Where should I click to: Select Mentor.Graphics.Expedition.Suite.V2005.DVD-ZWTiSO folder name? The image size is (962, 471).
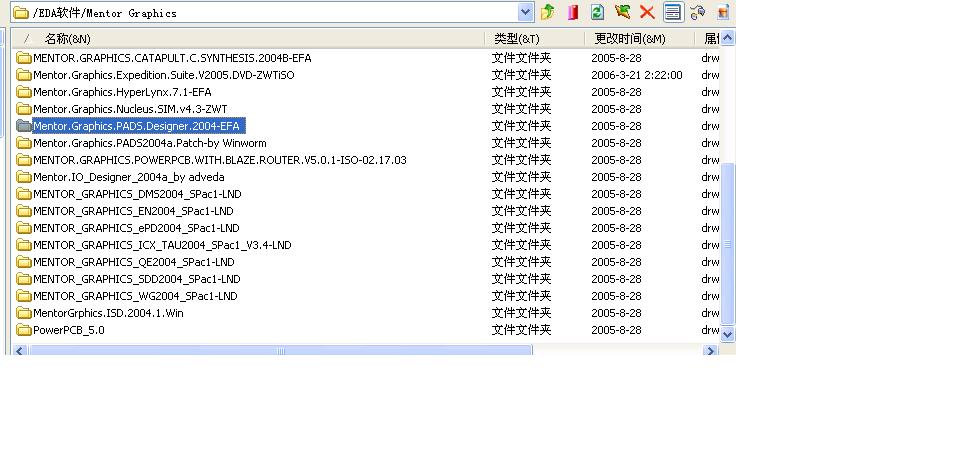pyautogui.click(x=163, y=75)
